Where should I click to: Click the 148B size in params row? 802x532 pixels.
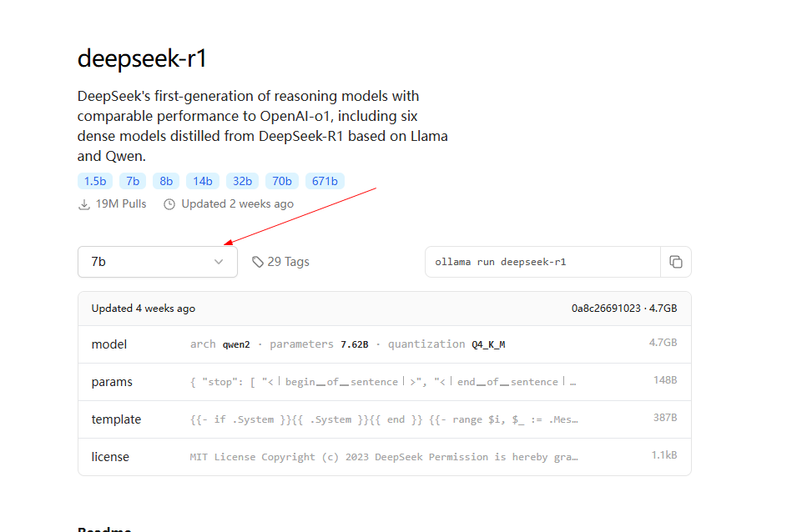click(665, 379)
